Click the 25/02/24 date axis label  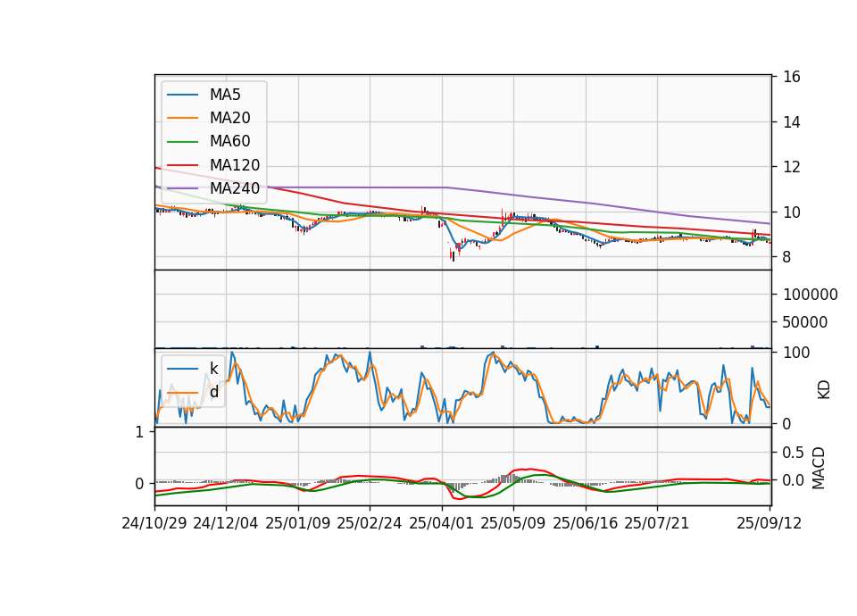370,523
